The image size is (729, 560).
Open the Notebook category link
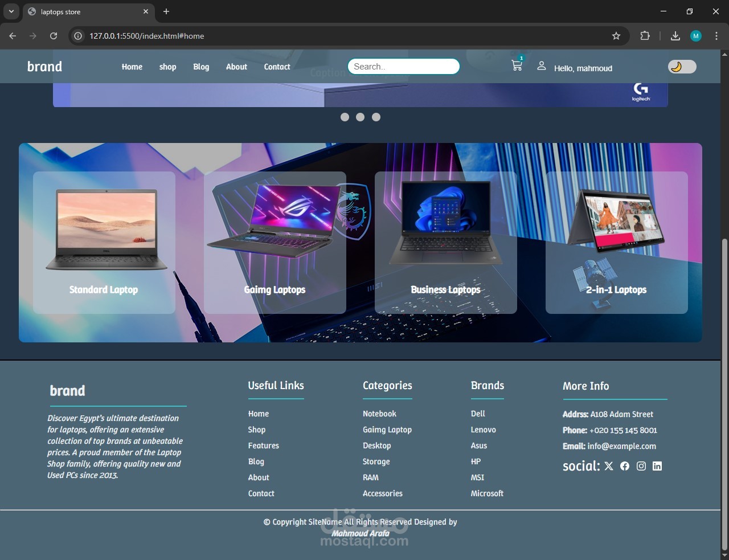tap(379, 414)
